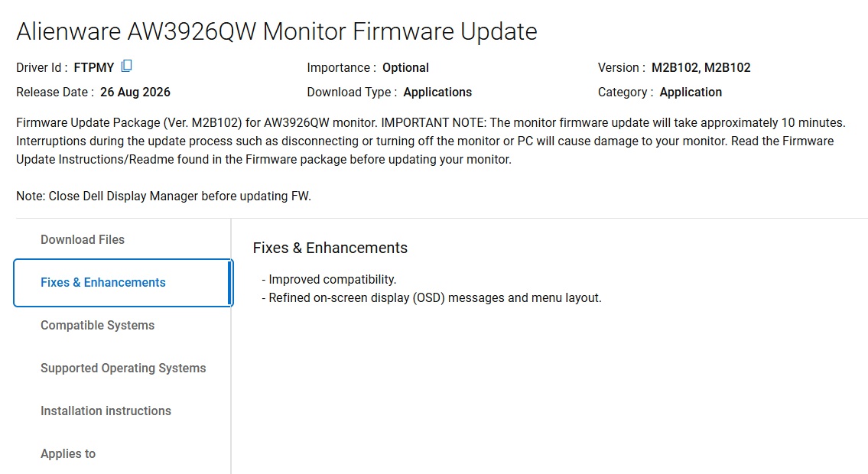This screenshot has width=868, height=474.
Task: Show the Supported Operating Systems tab
Action: (123, 368)
